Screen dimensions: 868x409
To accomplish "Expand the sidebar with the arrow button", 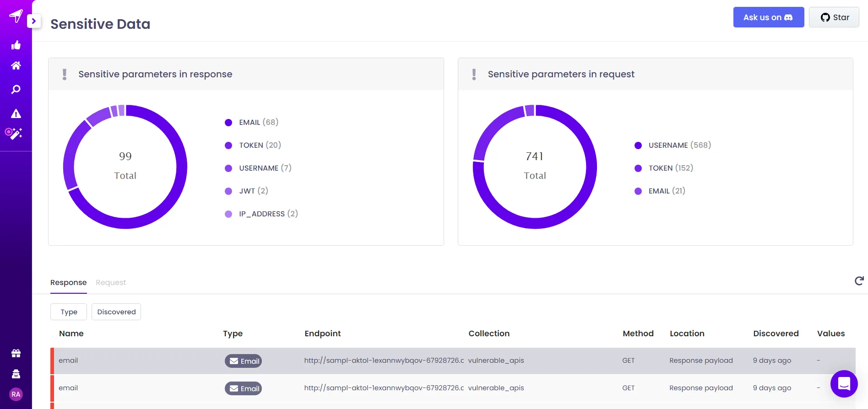I will (x=34, y=21).
